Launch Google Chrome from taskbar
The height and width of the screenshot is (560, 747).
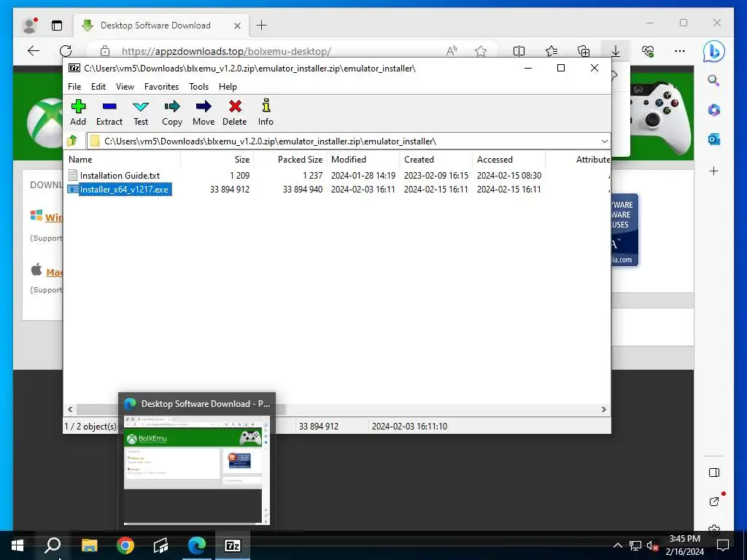tap(125, 545)
